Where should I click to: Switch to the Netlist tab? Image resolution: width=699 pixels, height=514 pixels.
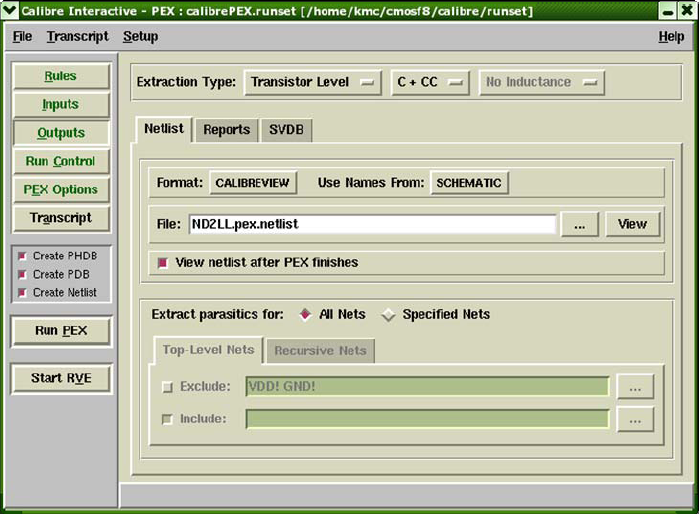tap(164, 129)
